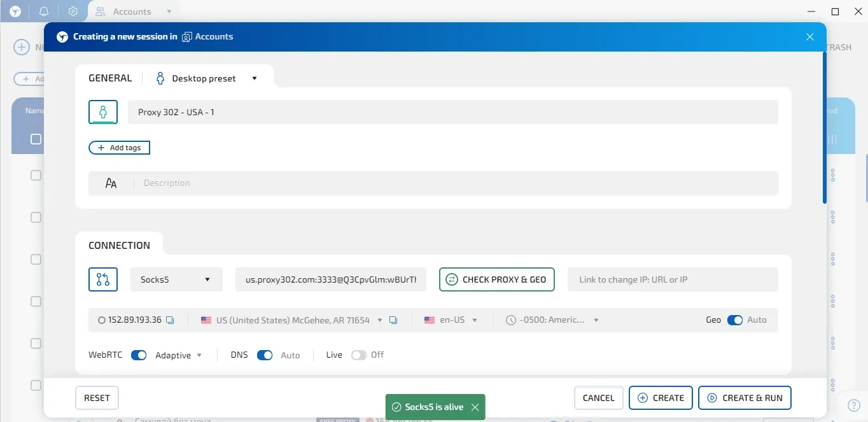The image size is (868, 422).
Task: Click the proxy connection icon beside the Socks5 selector
Action: (x=102, y=279)
